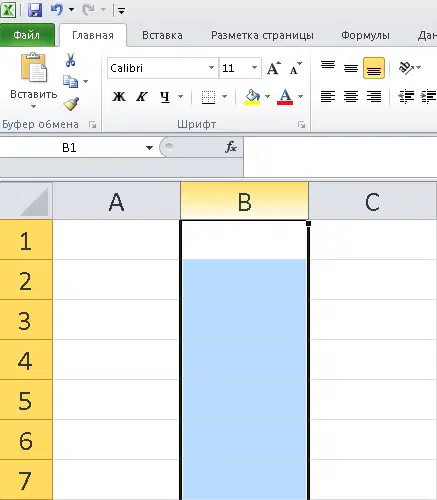Increase font size with the large A icon
This screenshot has width=437, height=500.
(x=274, y=68)
